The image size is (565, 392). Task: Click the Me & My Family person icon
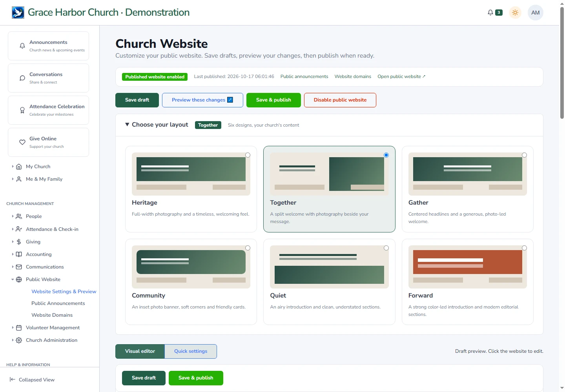coord(19,179)
